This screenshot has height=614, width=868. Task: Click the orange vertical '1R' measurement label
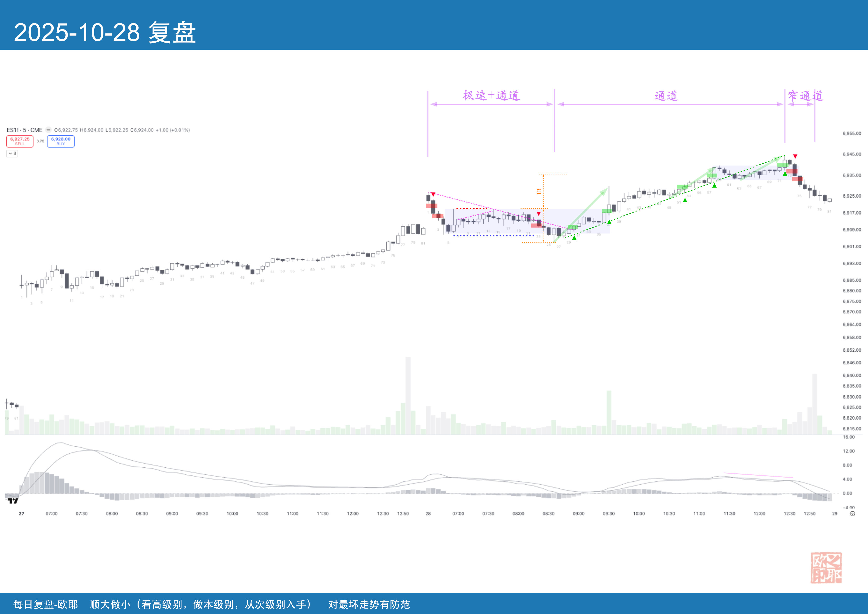tap(539, 191)
